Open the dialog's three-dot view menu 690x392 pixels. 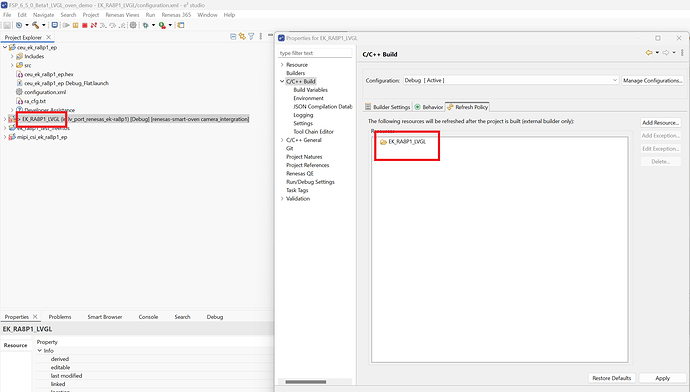[x=682, y=53]
